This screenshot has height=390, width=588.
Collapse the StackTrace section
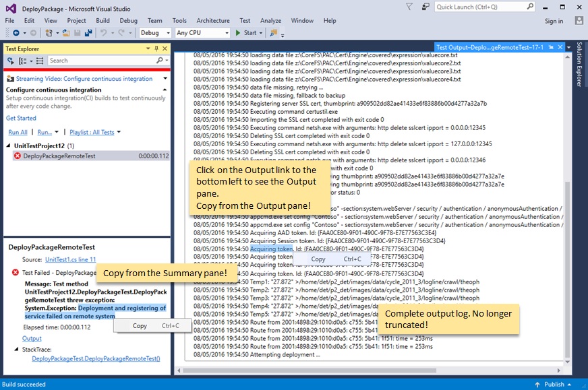(x=16, y=349)
